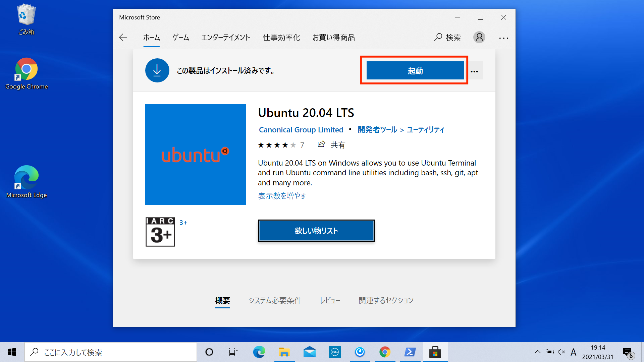Maximize the Microsoft Store window

tap(480, 17)
